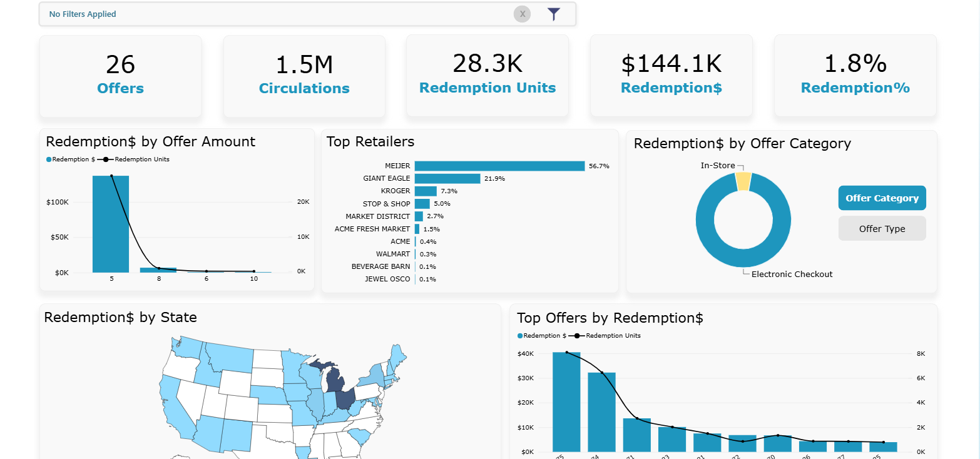This screenshot has width=980, height=459.
Task: Select Ohio on the state map
Action: pyautogui.click(x=345, y=398)
